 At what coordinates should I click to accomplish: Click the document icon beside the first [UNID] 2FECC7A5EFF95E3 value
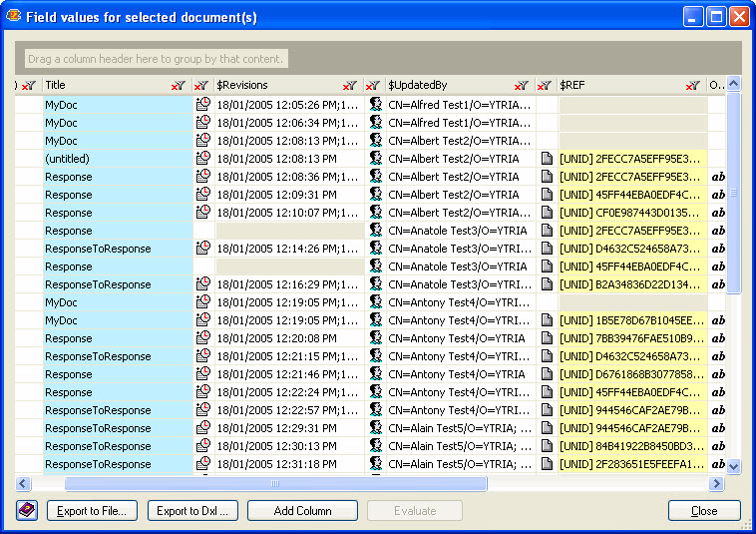547,159
